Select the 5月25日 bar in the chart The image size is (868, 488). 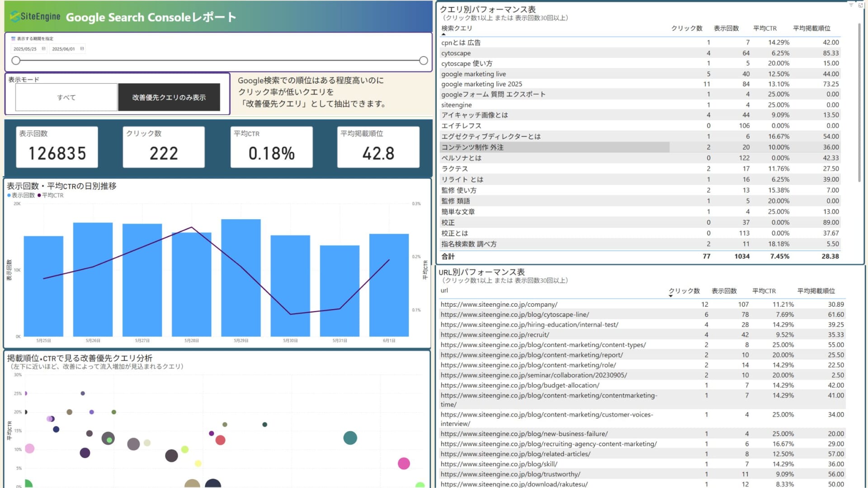coord(43,286)
